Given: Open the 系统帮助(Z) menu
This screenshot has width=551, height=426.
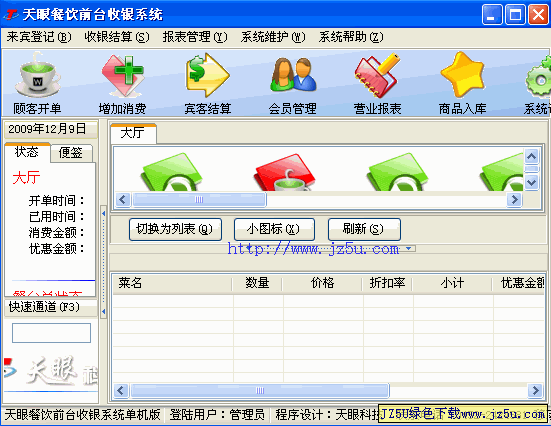Looking at the screenshot, I should pyautogui.click(x=351, y=37).
